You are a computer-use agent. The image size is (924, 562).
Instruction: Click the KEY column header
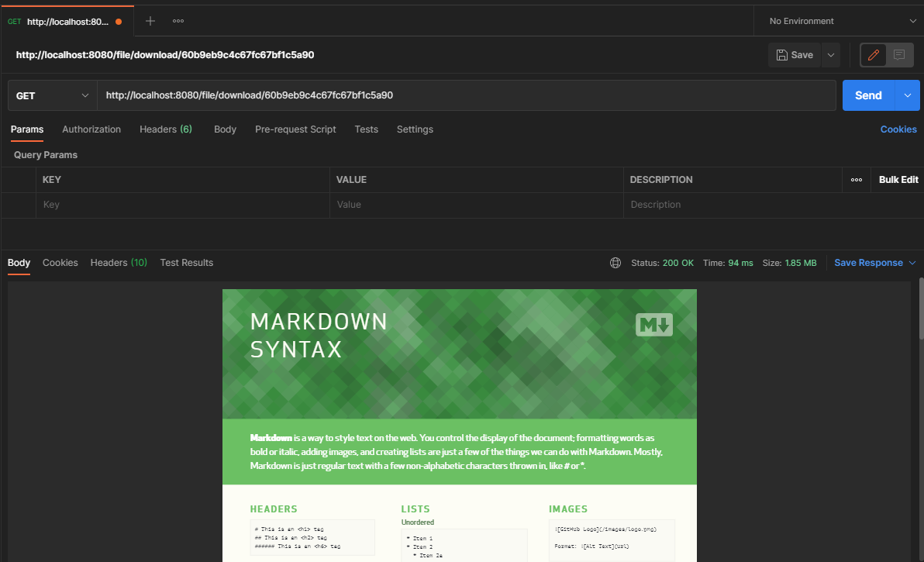(52, 180)
